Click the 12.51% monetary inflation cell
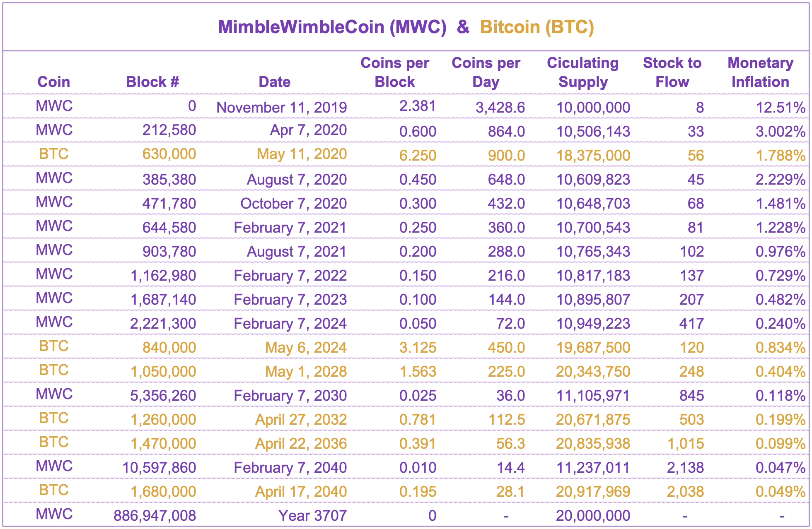This screenshot has height=529, width=812. tap(781, 107)
